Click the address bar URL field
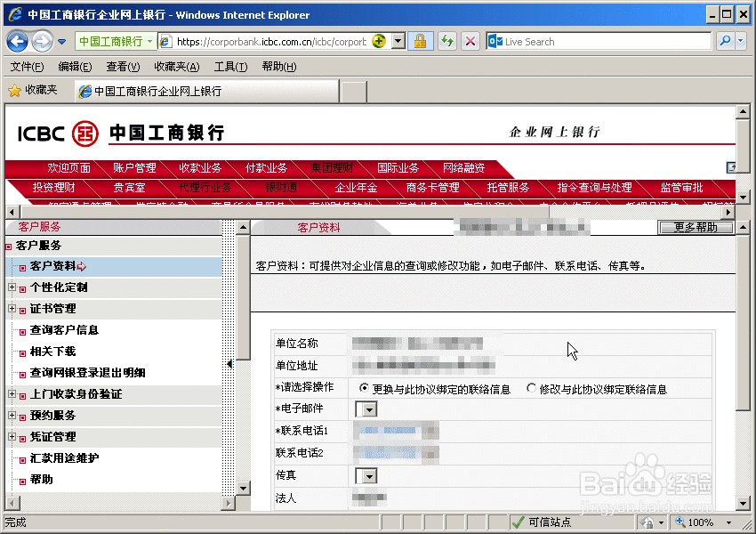756x534 pixels. point(271,42)
